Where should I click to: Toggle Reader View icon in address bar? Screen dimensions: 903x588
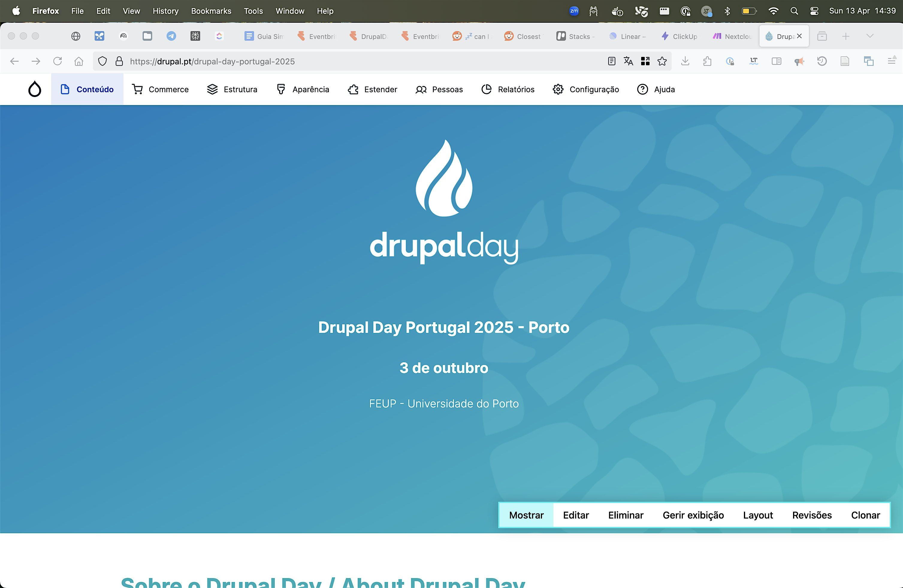click(x=611, y=61)
